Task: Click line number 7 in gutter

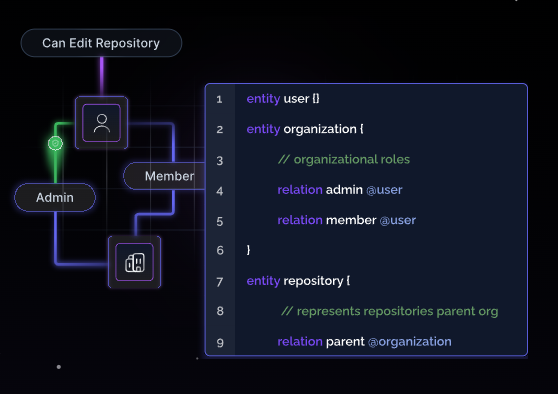Action: tap(220, 282)
